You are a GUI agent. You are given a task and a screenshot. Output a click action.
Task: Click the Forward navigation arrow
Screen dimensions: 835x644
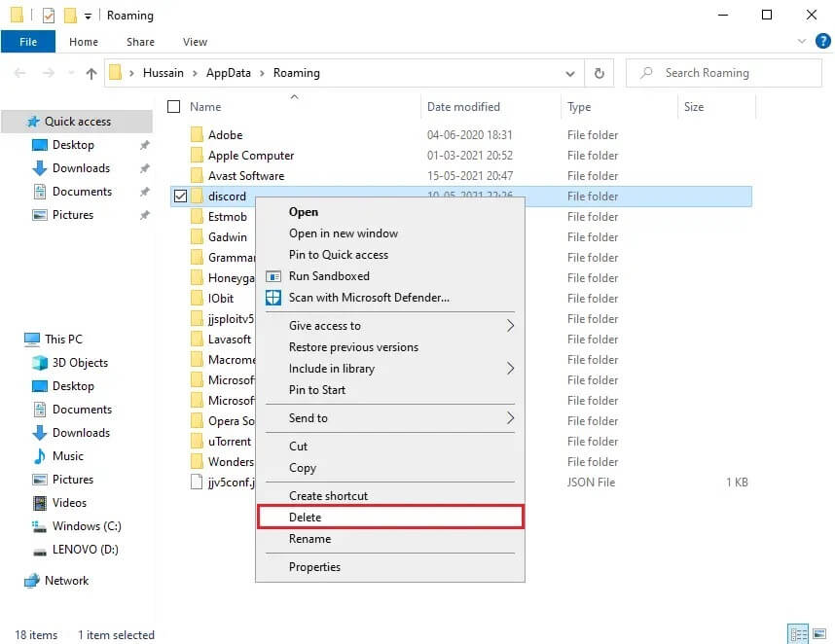click(49, 73)
